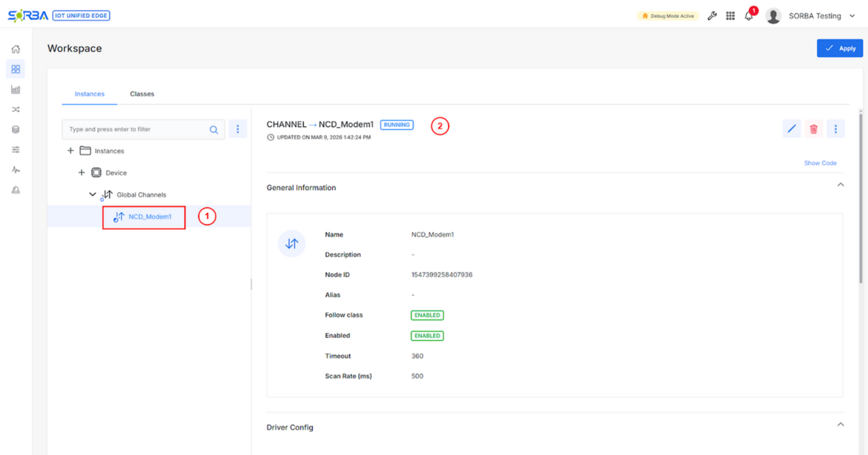The image size is (868, 455).
Task: Click the Show Code link
Action: (x=820, y=163)
